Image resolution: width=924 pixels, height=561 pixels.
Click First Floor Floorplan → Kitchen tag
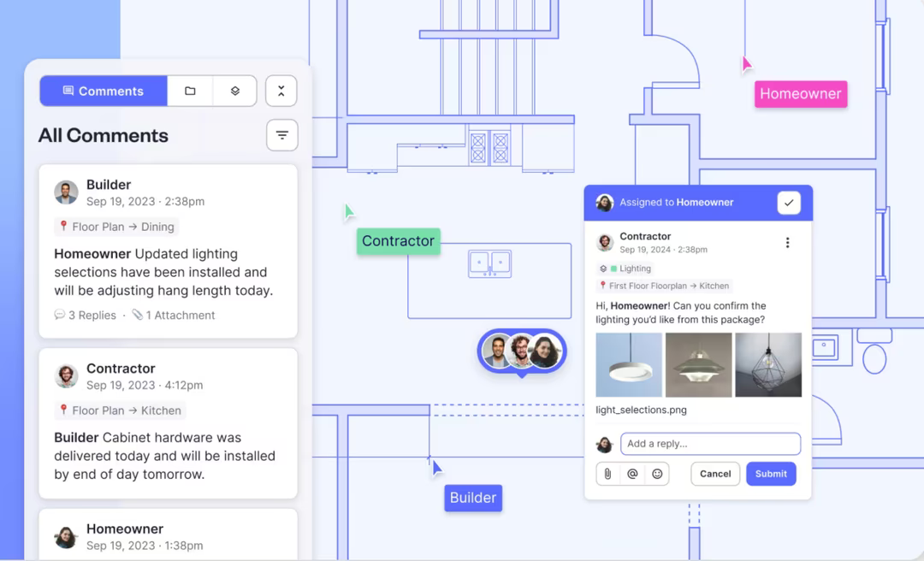tap(664, 286)
